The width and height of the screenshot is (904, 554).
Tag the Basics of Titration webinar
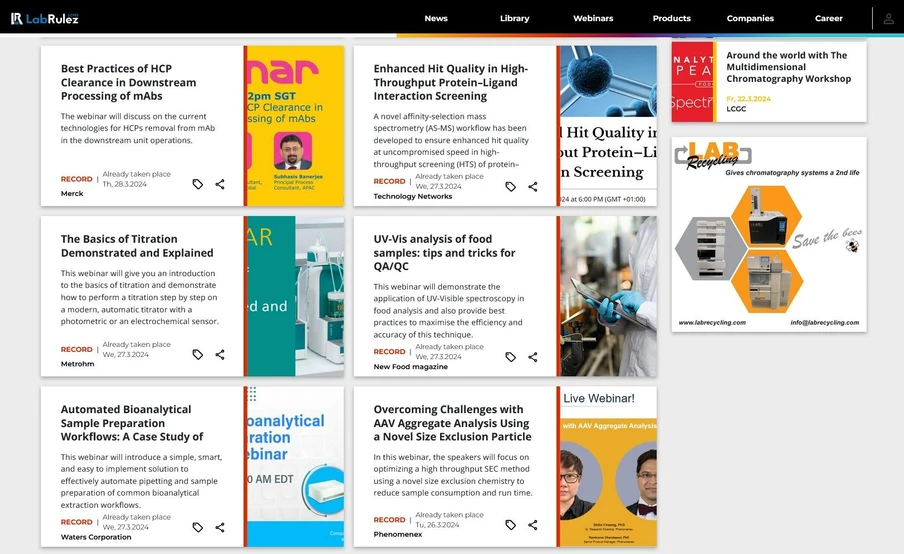[x=198, y=354]
